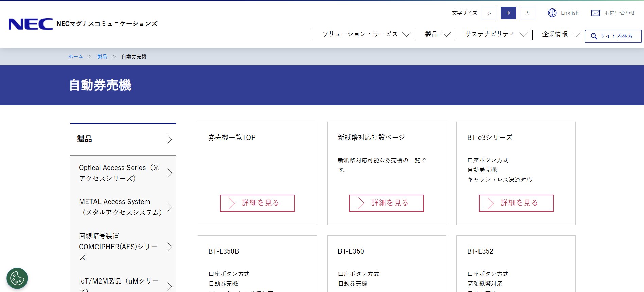Expand サステナビリティ menu
Viewport: 644px width, 292px height.
pos(489,34)
